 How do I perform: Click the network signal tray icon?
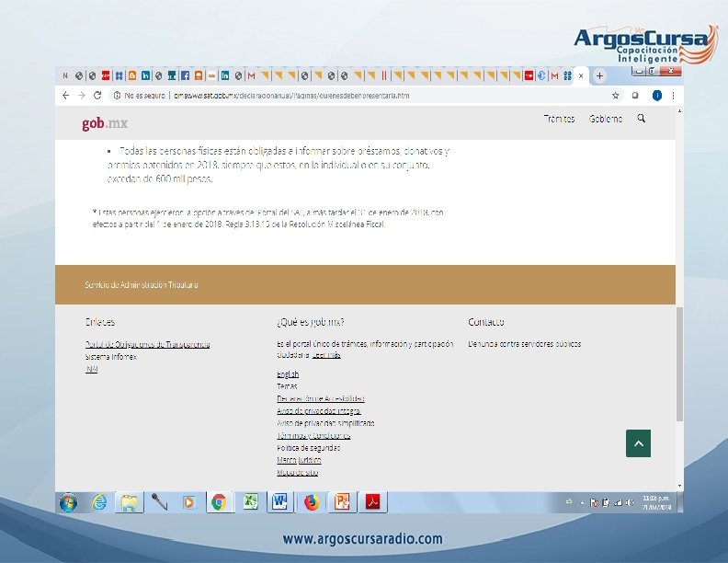click(x=618, y=502)
